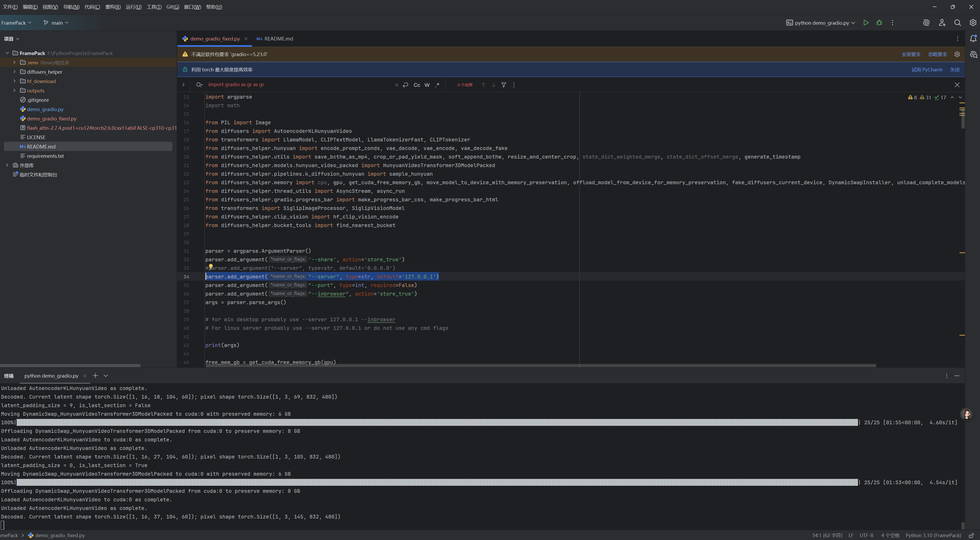Expand the diffusers_helper folder
This screenshot has height=540, width=980.
(15, 72)
